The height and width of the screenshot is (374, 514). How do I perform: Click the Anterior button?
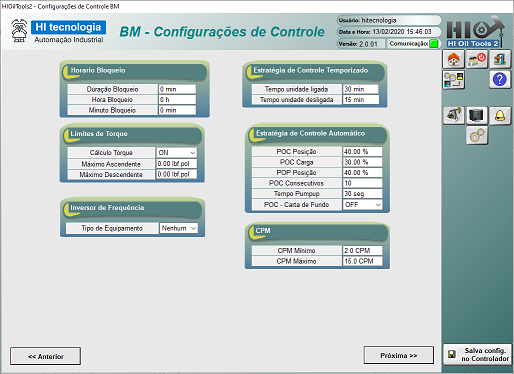(45, 356)
